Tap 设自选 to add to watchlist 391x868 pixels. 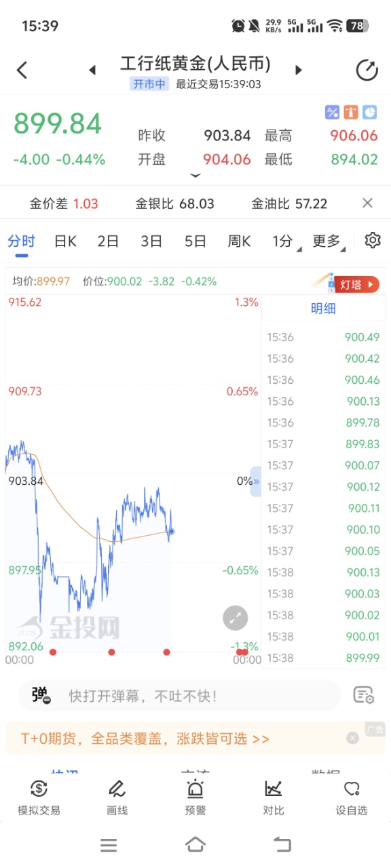[x=352, y=797]
